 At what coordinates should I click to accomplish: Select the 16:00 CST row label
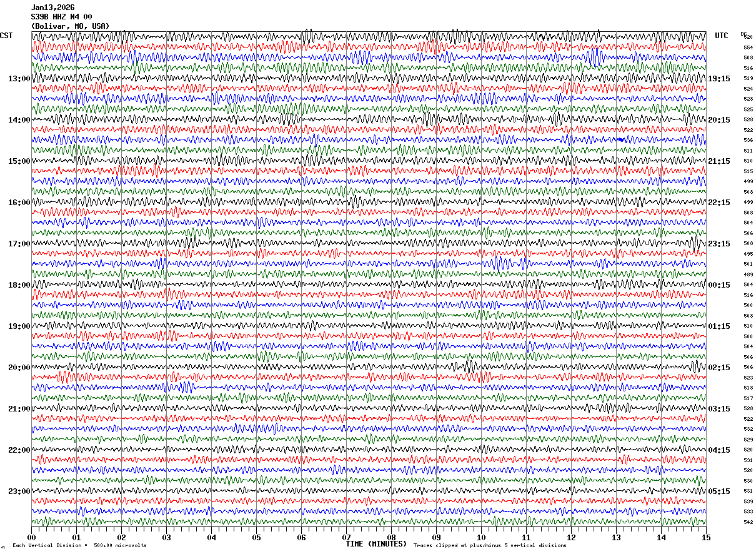click(19, 203)
